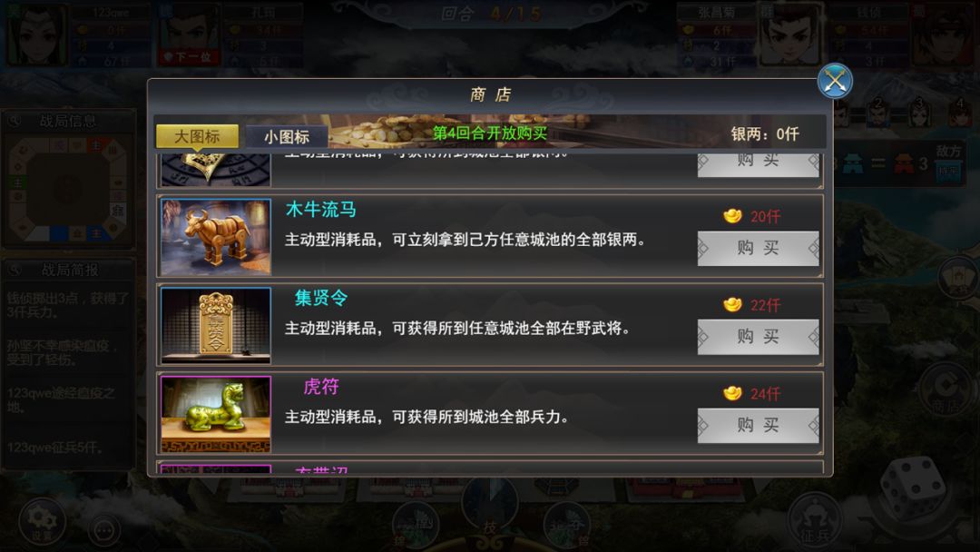
Task: Click the golden 集贤令 token thumbnail
Action: [216, 326]
